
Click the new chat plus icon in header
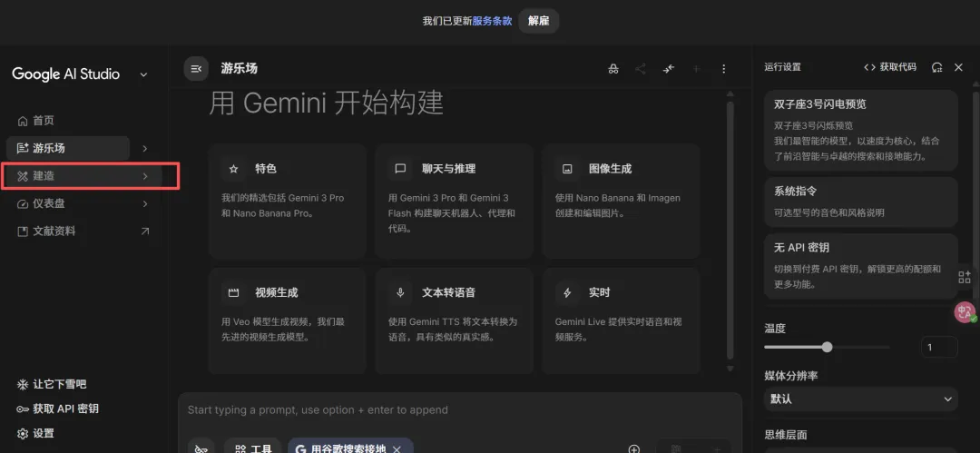(696, 69)
